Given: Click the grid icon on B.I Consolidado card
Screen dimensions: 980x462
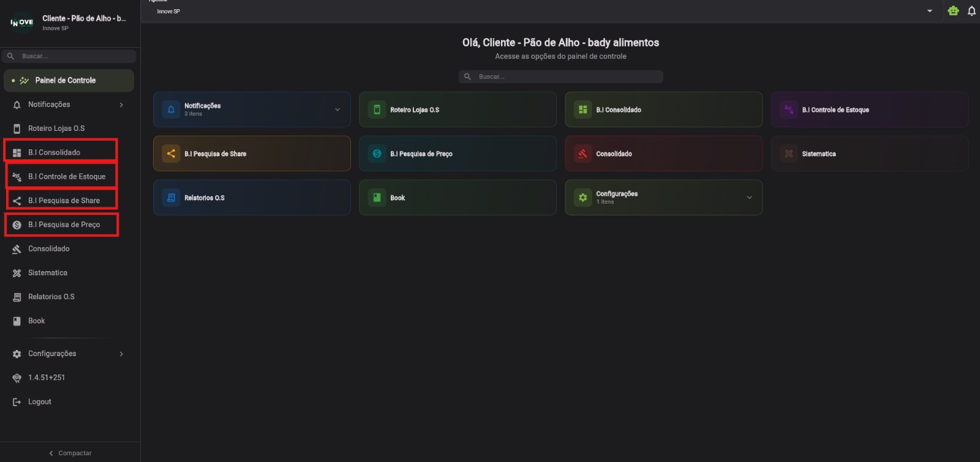Looking at the screenshot, I should pyautogui.click(x=582, y=110).
